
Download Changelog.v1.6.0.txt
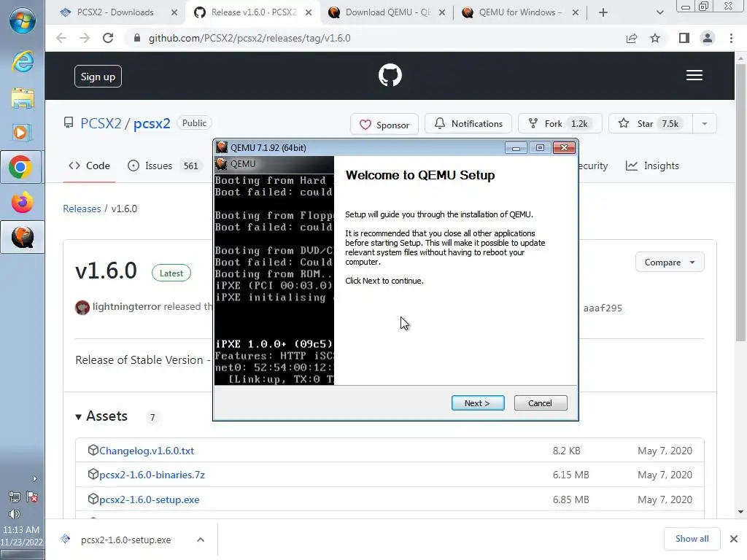point(147,451)
